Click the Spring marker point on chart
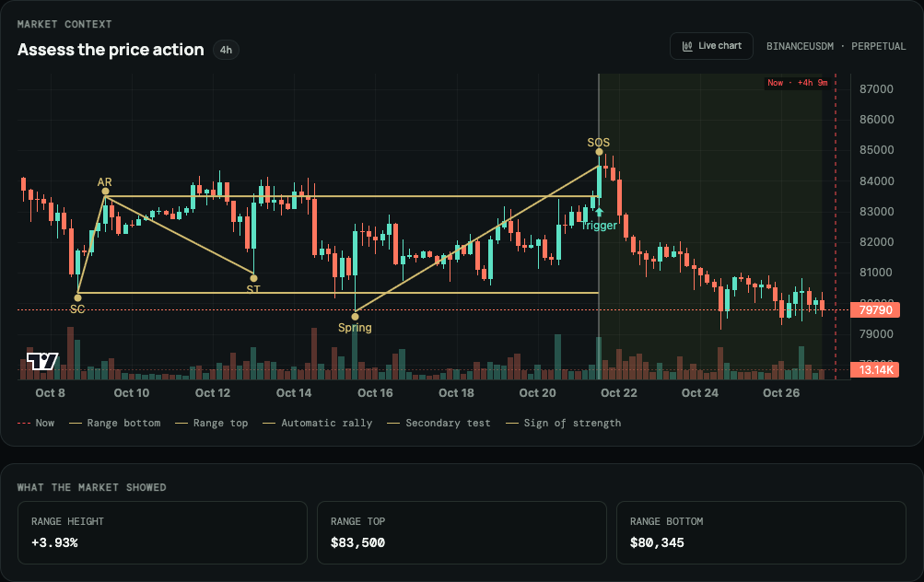Viewport: 924px width, 582px height. coord(355,317)
